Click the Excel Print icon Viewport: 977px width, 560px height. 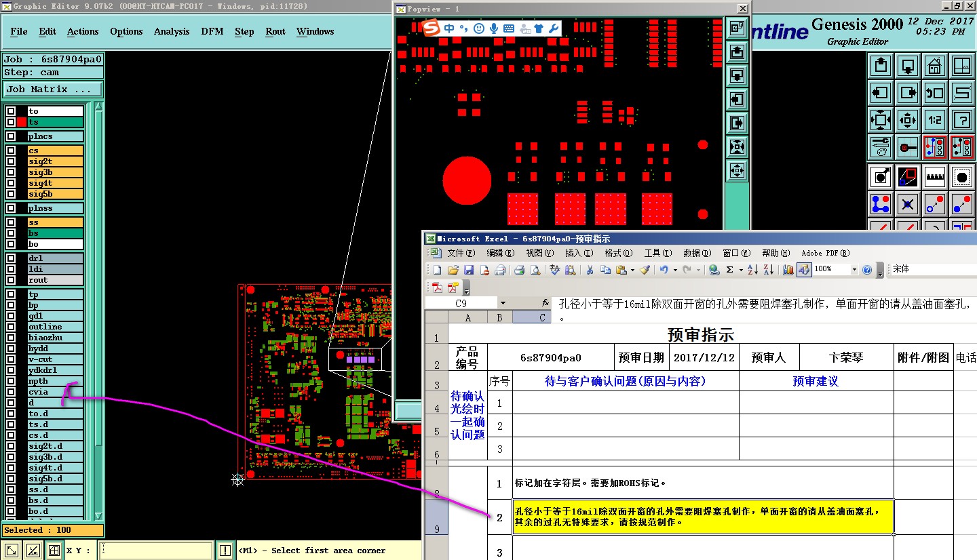point(519,270)
